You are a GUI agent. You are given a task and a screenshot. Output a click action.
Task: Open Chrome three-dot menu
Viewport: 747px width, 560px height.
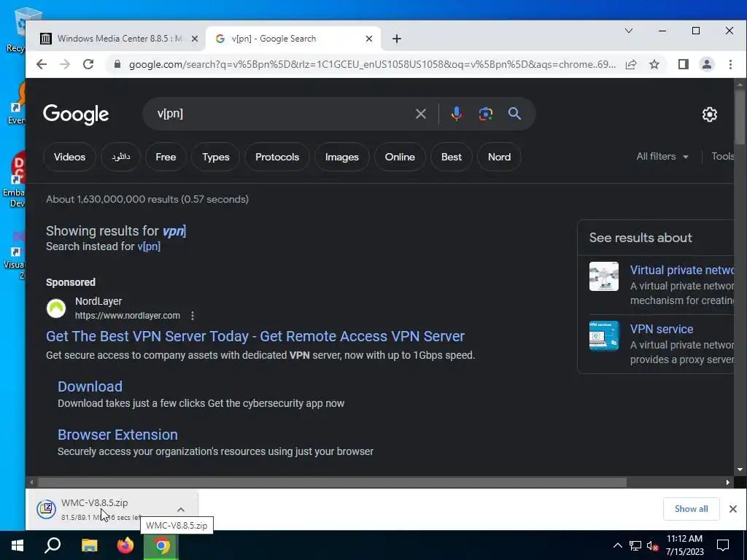730,64
